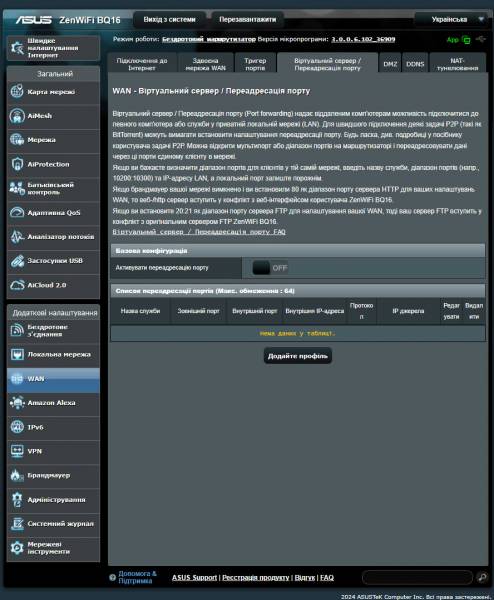Screen dimensions: 494x600
Task: Click the Назва служби column header
Action: (x=140, y=311)
